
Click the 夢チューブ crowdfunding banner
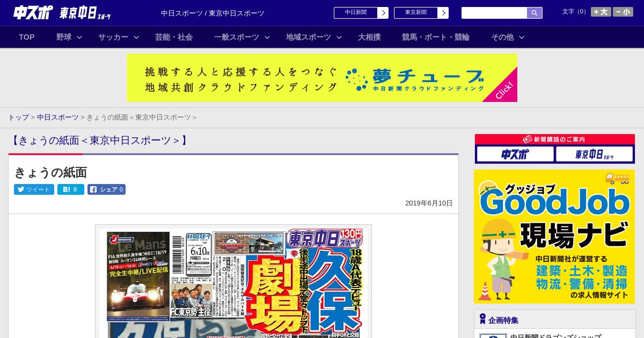(x=322, y=78)
